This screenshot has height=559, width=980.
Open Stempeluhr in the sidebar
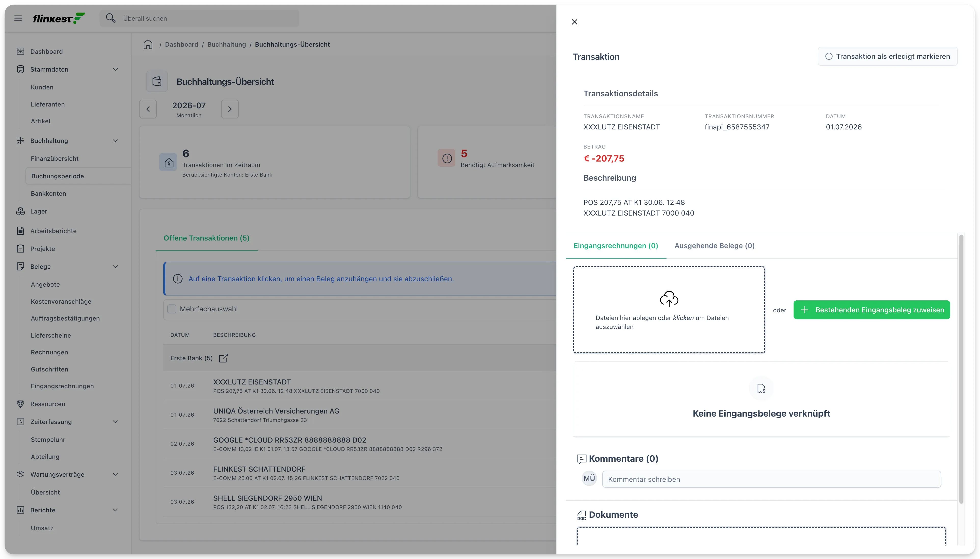tap(48, 440)
